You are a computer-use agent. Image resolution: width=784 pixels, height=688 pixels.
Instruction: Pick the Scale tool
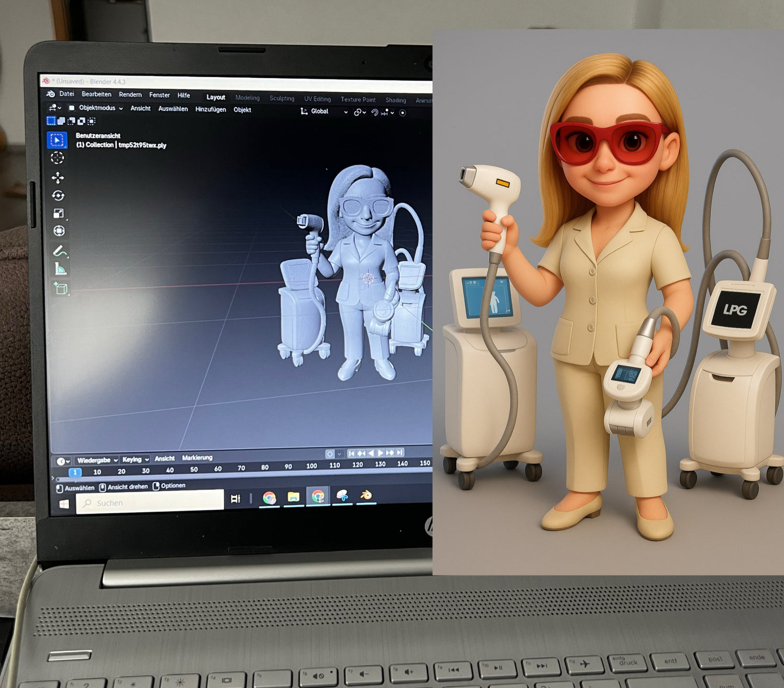tap(59, 213)
